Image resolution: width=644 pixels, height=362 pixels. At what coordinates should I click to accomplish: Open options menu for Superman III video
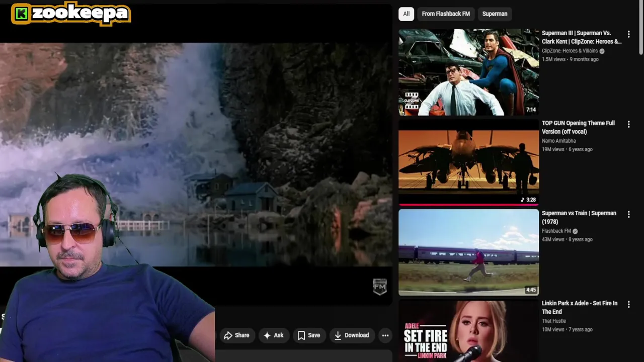(x=628, y=34)
